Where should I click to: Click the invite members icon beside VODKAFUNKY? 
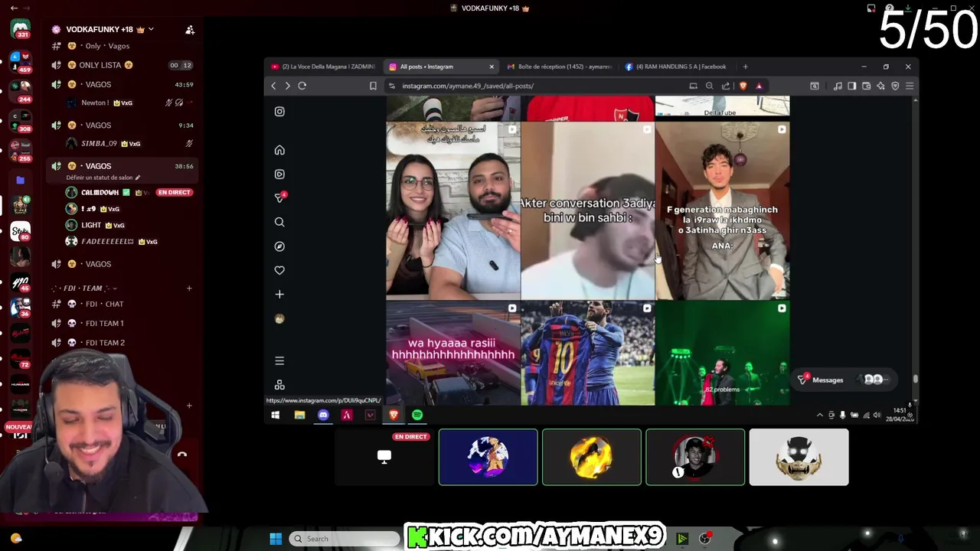[x=190, y=30]
